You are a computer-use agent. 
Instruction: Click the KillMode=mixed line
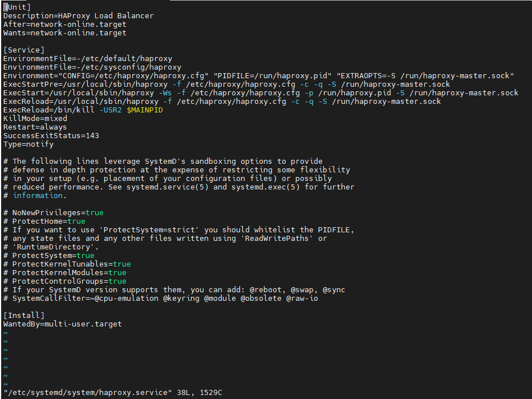pyautogui.click(x=35, y=119)
